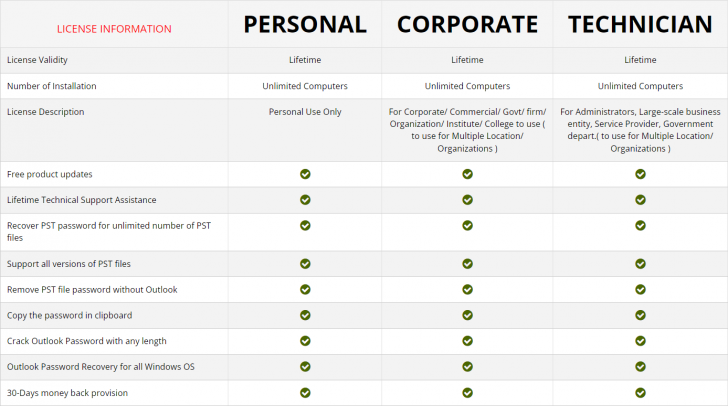Click Personal Use Only license description
Screen dimensions: 728x406
click(305, 112)
